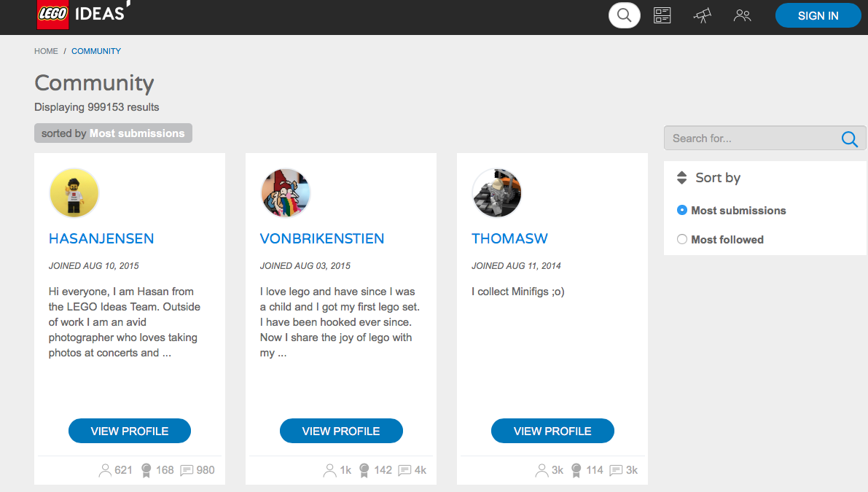Click THOMASW's comments icon
Image resolution: width=868 pixels, height=492 pixels.
(616, 470)
